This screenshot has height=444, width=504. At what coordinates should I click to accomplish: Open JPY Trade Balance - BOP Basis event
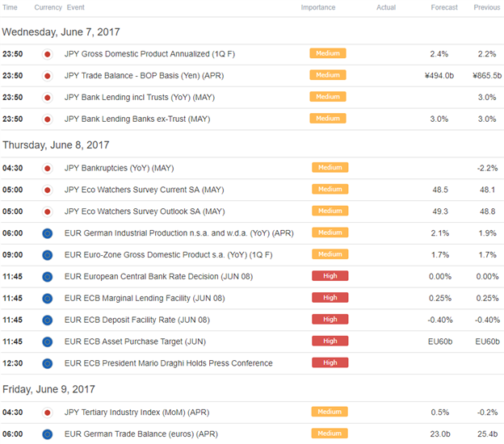coord(144,76)
